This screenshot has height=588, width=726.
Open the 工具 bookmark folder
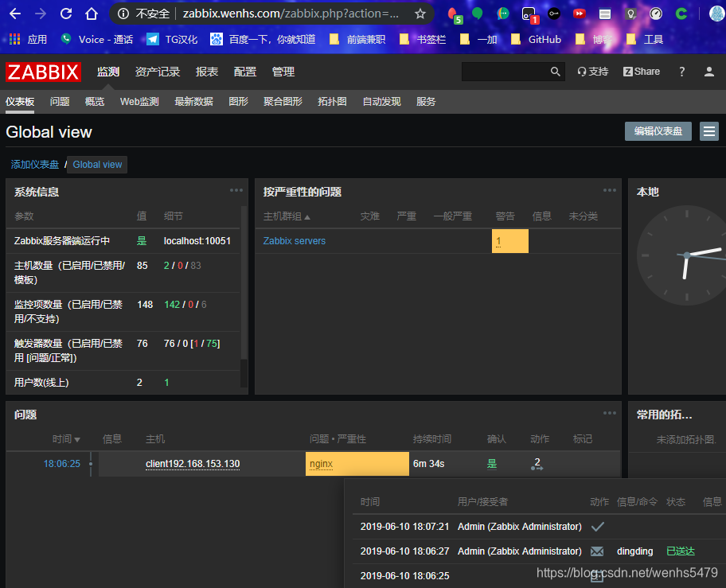(645, 39)
